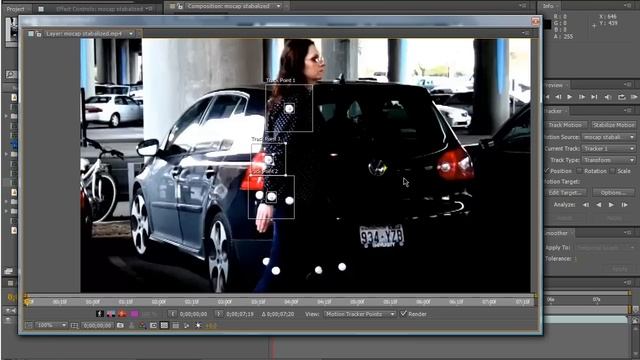Analyze backward in Tracker panel
The image size is (640, 360).
coord(599,205)
